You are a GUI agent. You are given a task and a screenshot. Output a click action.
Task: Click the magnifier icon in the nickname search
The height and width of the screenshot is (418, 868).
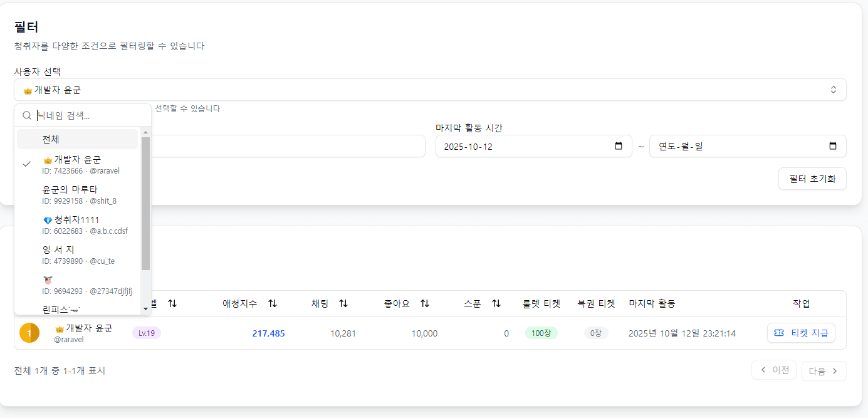click(27, 115)
